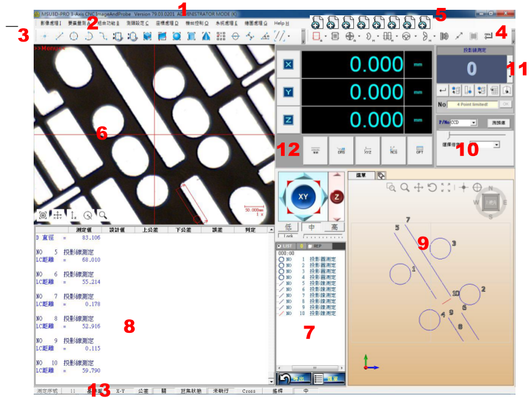Click the zoom window icon in graphics view
The width and height of the screenshot is (532, 402).
[x=391, y=187]
